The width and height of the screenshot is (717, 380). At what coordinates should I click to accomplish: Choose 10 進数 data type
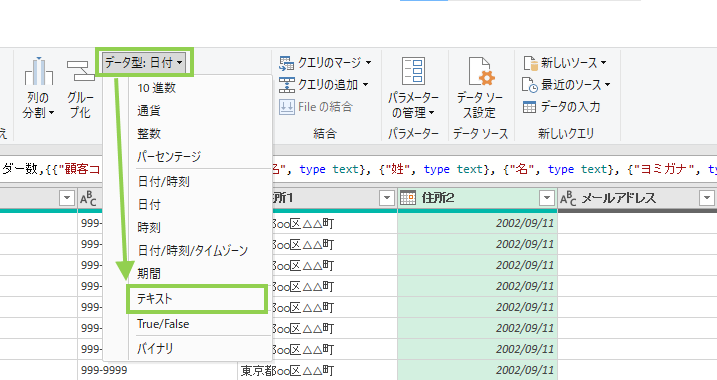pos(156,88)
